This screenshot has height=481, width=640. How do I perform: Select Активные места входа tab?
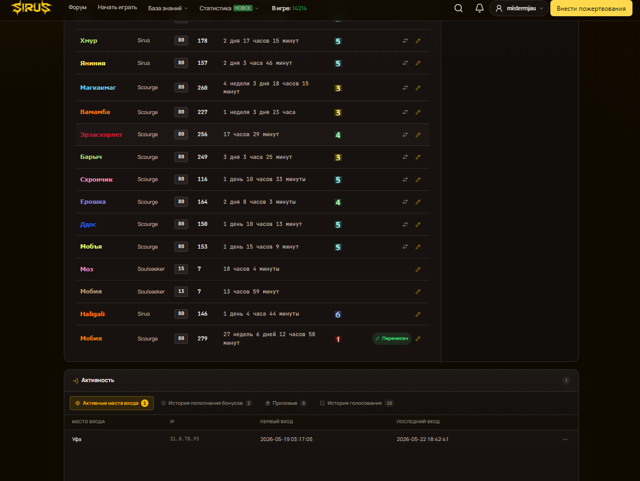[112, 403]
